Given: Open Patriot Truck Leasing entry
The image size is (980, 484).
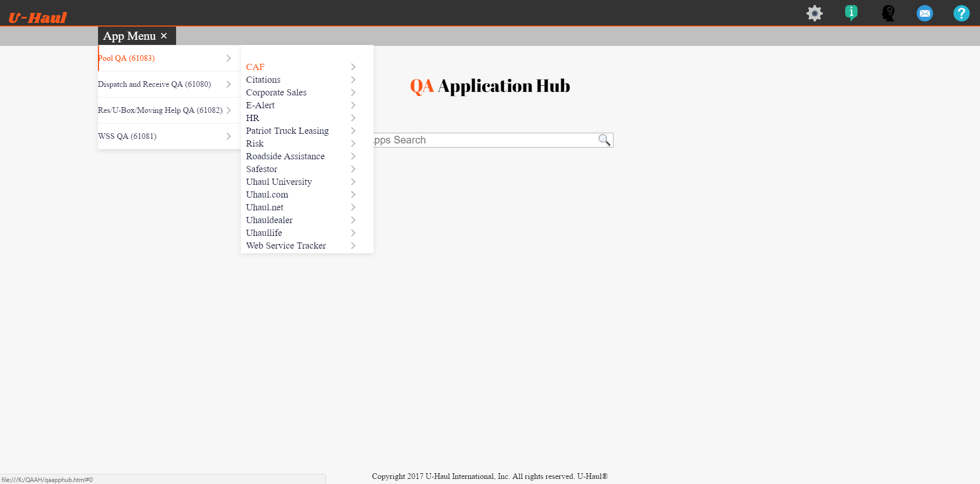Looking at the screenshot, I should pyautogui.click(x=287, y=131).
